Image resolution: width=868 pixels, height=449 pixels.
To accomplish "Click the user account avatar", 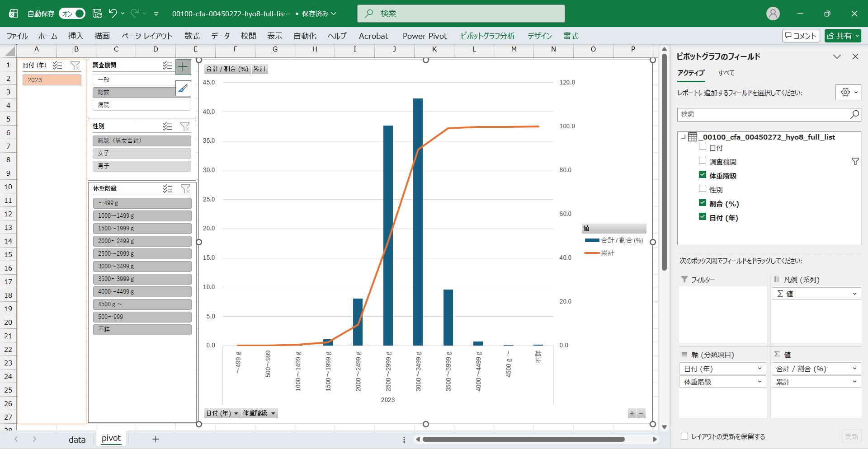I will pos(773,14).
